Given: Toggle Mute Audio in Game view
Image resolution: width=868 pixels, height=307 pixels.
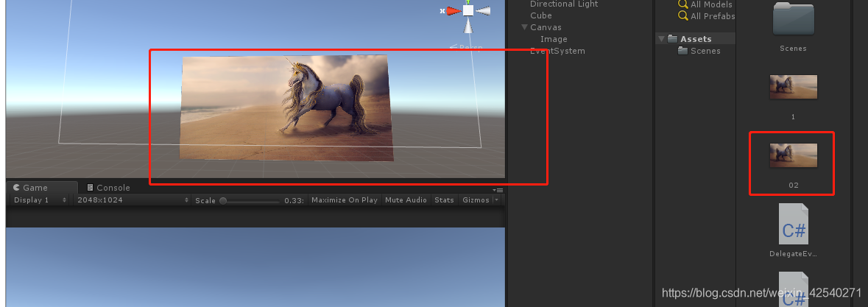Looking at the screenshot, I should [x=406, y=200].
